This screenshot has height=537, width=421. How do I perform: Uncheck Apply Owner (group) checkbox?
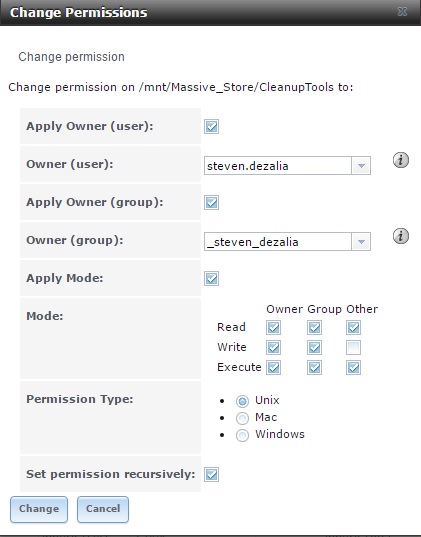[x=211, y=202]
